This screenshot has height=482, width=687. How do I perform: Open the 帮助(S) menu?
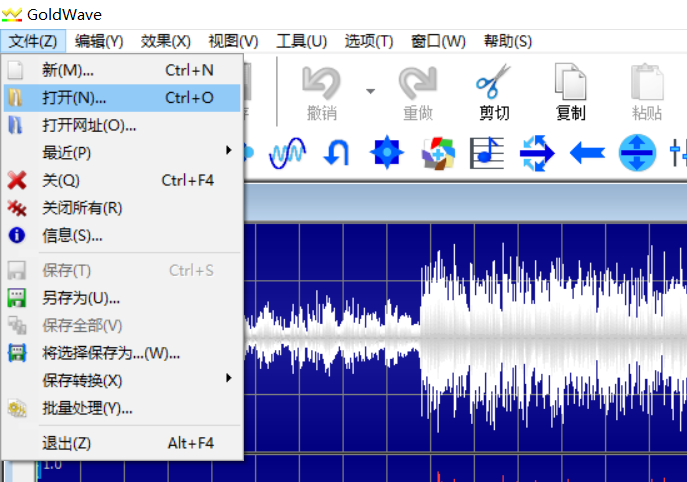click(507, 42)
